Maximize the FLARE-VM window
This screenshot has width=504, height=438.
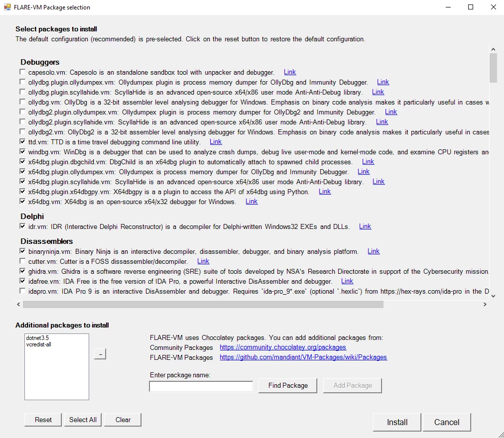coord(471,7)
